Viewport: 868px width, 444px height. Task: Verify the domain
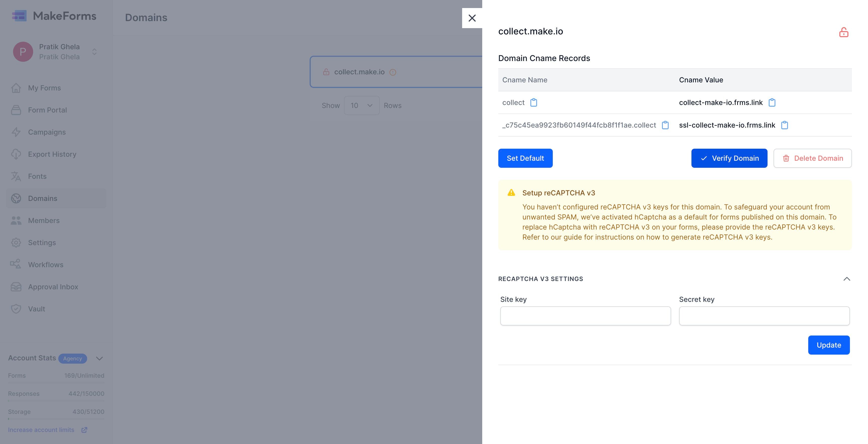pyautogui.click(x=729, y=158)
